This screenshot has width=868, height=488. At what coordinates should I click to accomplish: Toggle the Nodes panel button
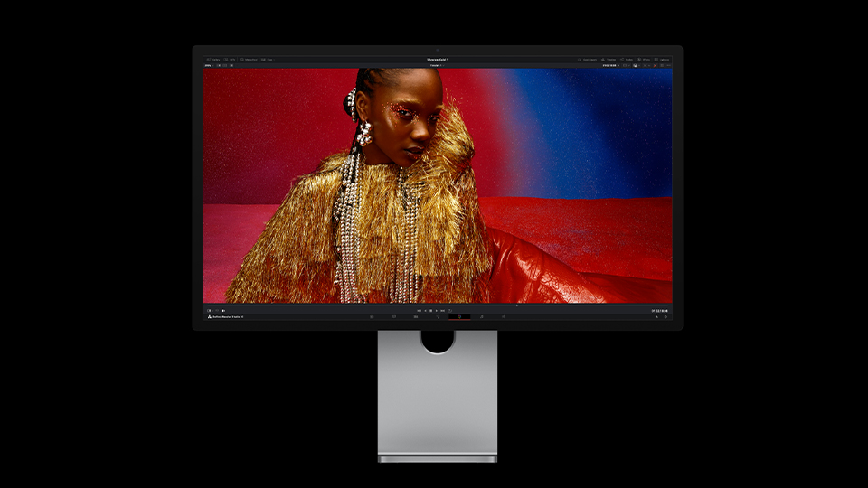point(627,60)
